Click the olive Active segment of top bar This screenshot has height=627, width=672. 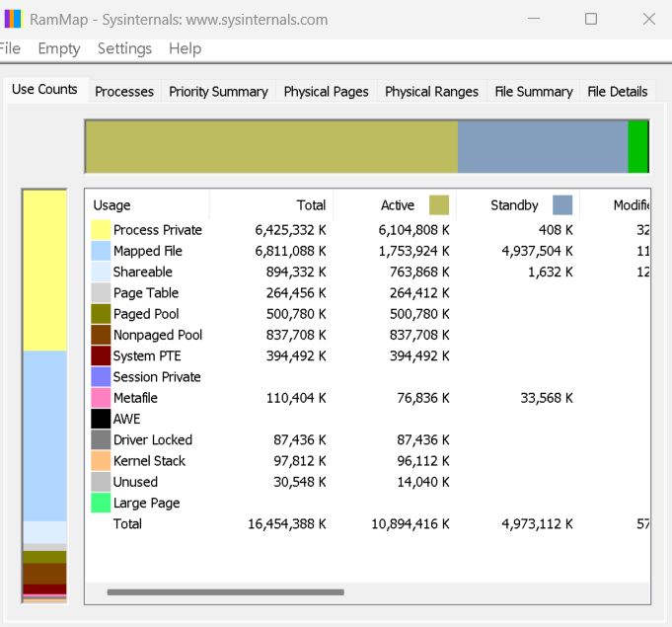click(271, 147)
